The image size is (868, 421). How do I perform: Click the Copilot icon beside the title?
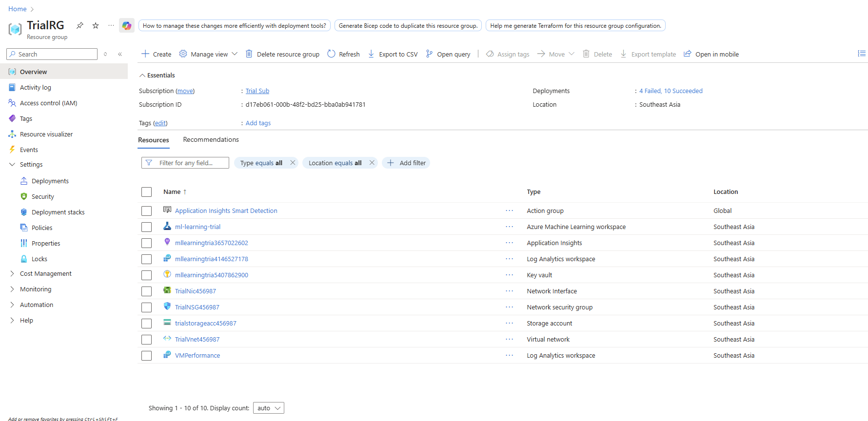tap(127, 26)
